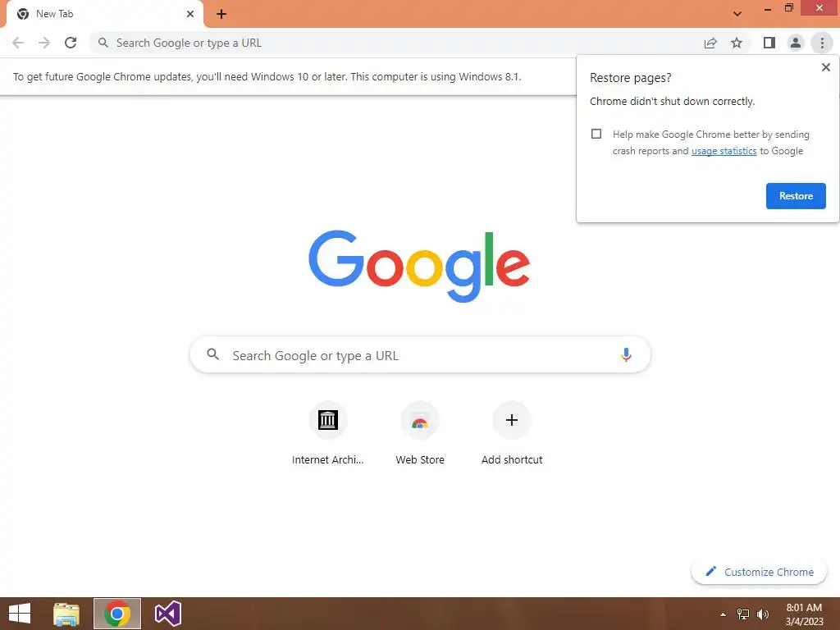Close the New Tab tab
The height and width of the screenshot is (630, 840).
pyautogui.click(x=190, y=14)
